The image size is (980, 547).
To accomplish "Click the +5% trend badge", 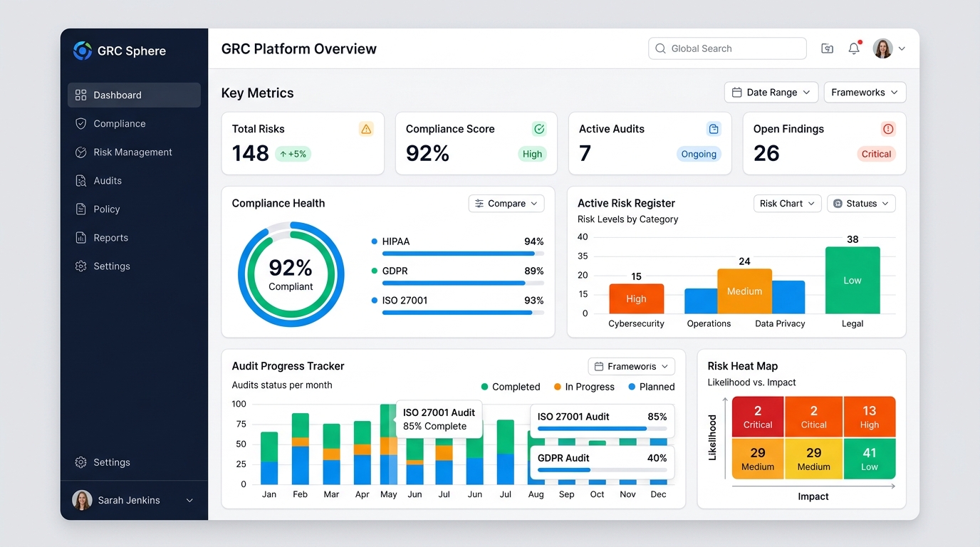I will point(293,154).
